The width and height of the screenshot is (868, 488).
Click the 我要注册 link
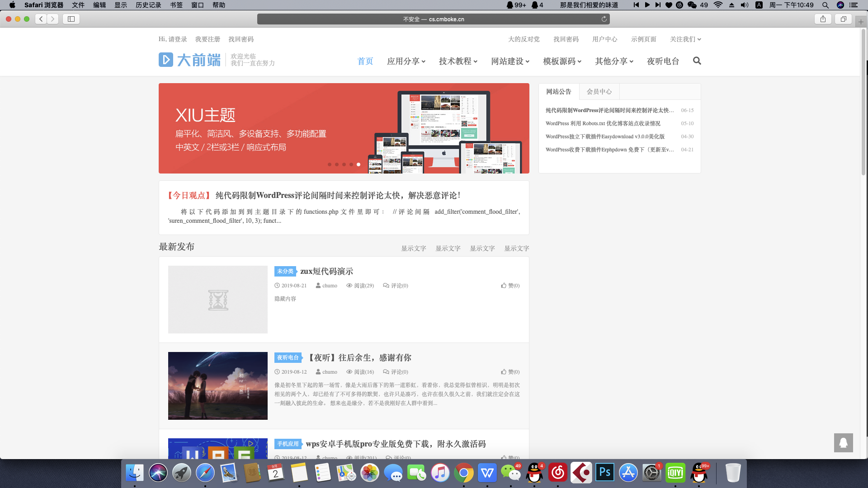point(208,39)
